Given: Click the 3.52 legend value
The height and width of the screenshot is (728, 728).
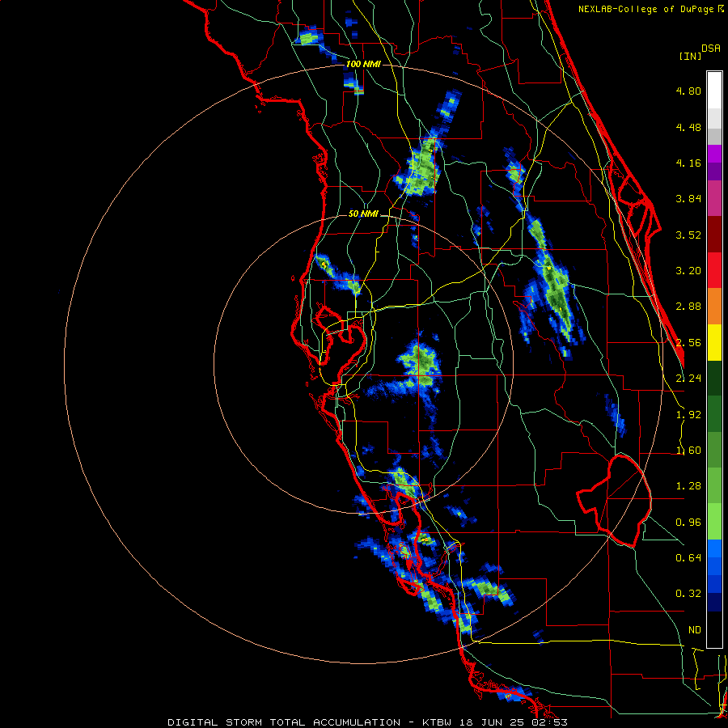Looking at the screenshot, I should (688, 235).
